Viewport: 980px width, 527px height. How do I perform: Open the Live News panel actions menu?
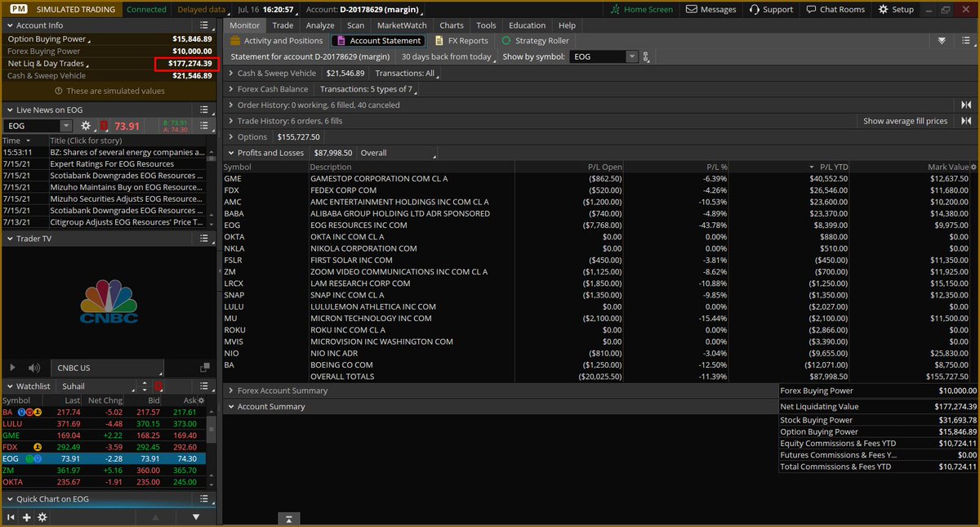point(204,109)
